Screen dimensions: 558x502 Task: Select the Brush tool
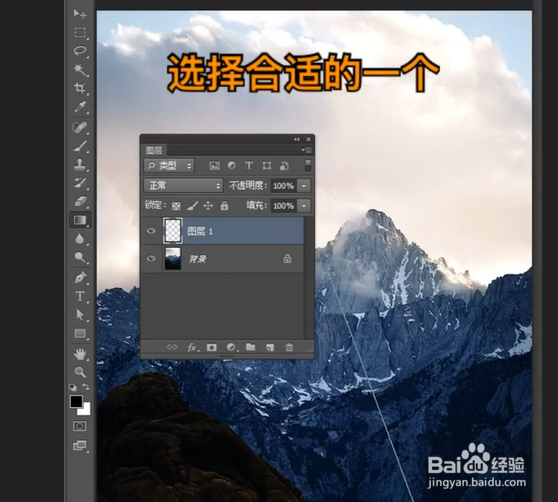coord(80,146)
